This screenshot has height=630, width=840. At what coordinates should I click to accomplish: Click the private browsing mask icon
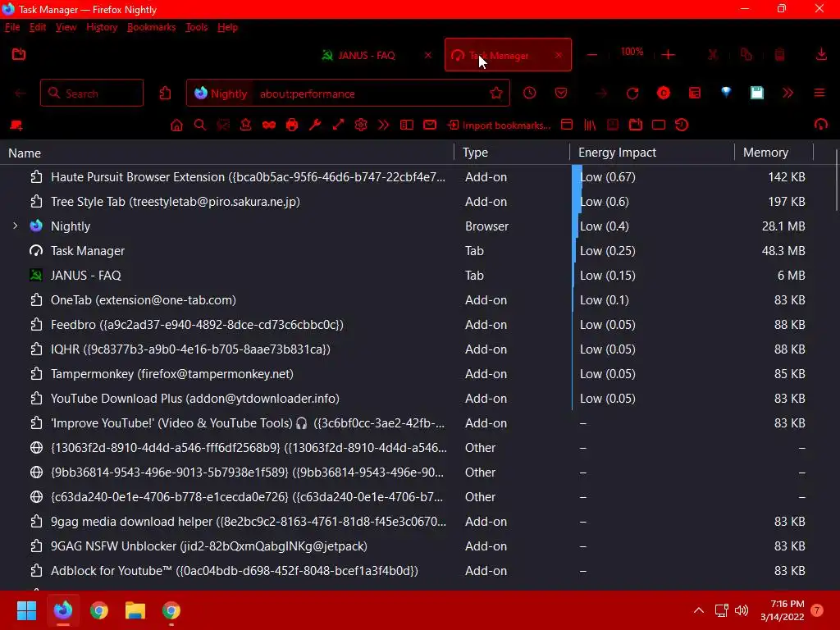(x=269, y=126)
